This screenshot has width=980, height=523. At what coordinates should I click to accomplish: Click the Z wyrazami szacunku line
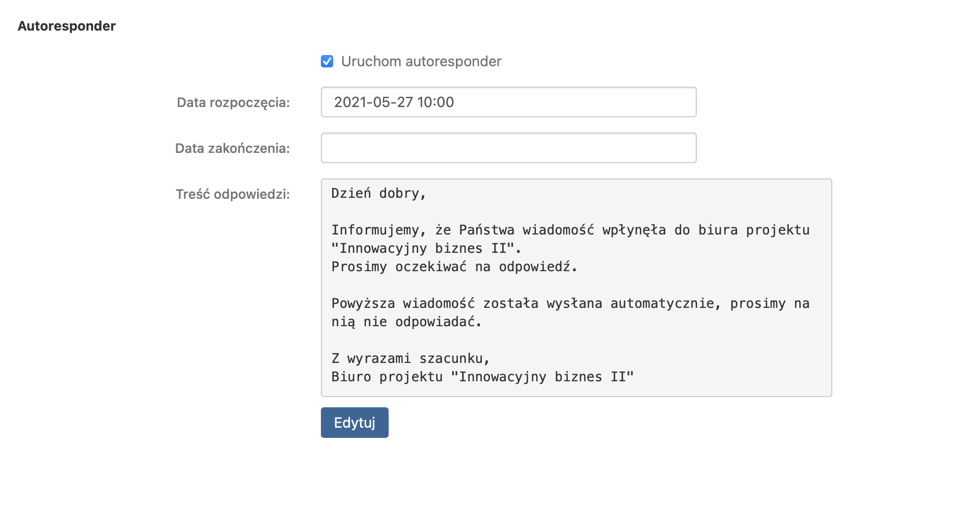(410, 359)
